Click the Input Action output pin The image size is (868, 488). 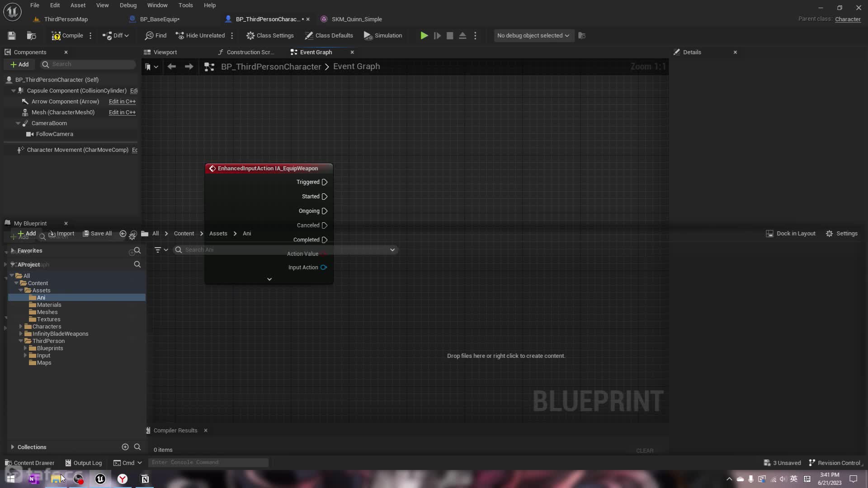pos(324,267)
